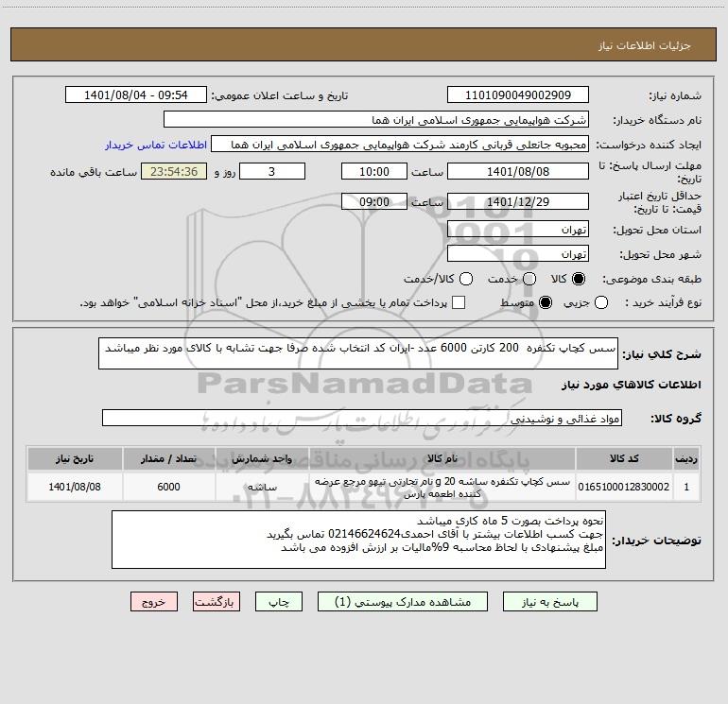Select the کالا/خدمت radio button
Viewport: 728px width, 704px height.
466,279
